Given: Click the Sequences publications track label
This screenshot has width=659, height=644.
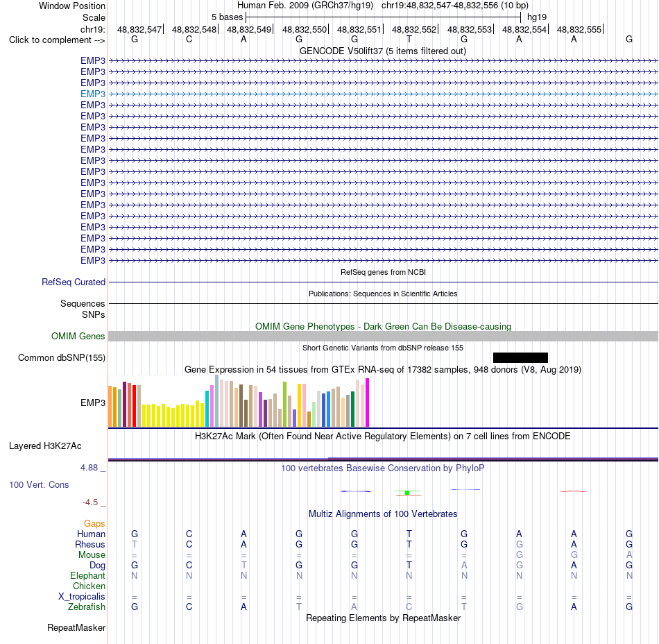Looking at the screenshot, I should tap(83, 303).
